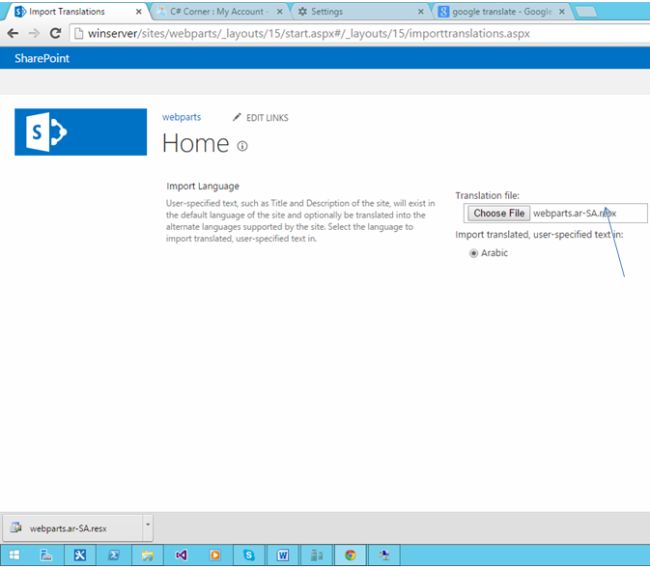Expand the download item options arrow
The width and height of the screenshot is (650, 569).
click(148, 525)
